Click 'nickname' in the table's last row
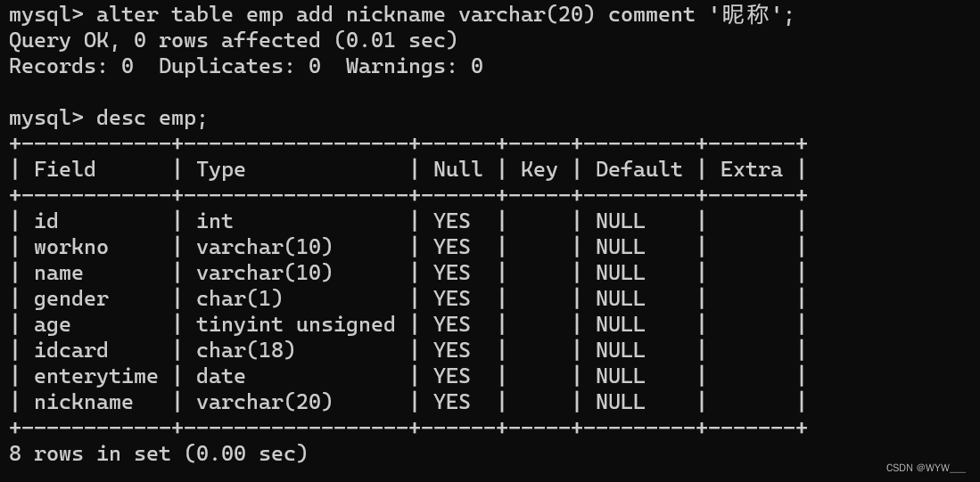980x482 pixels. pyautogui.click(x=83, y=402)
